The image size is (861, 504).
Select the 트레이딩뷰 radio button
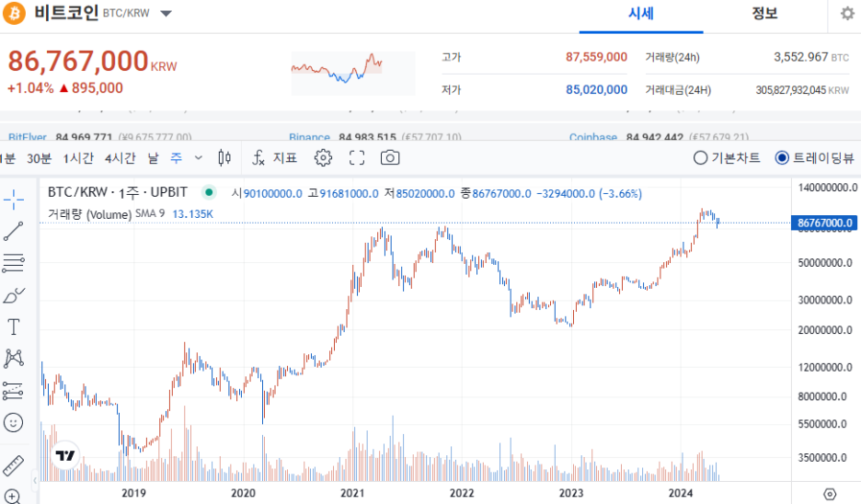(782, 158)
